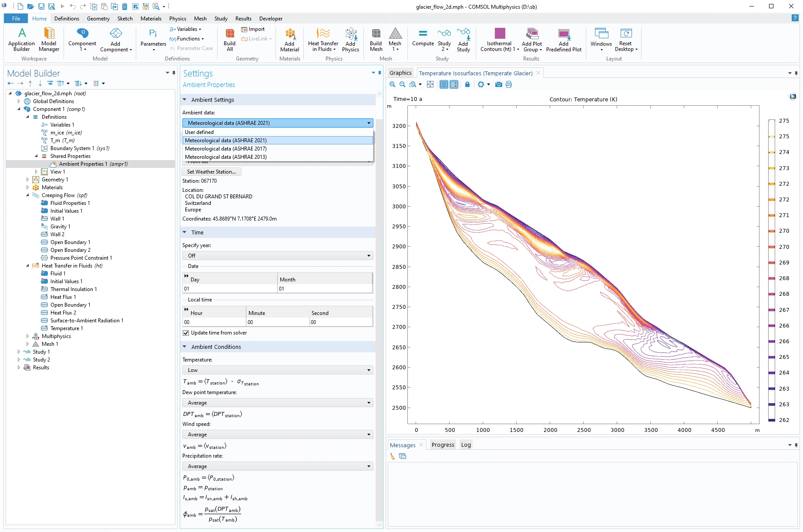The height and width of the screenshot is (532, 803).
Task: Click the temperature color legend bar
Action: coord(771,270)
